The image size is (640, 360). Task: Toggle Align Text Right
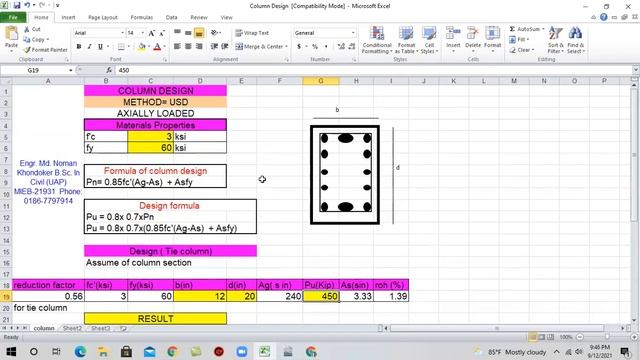[x=199, y=47]
